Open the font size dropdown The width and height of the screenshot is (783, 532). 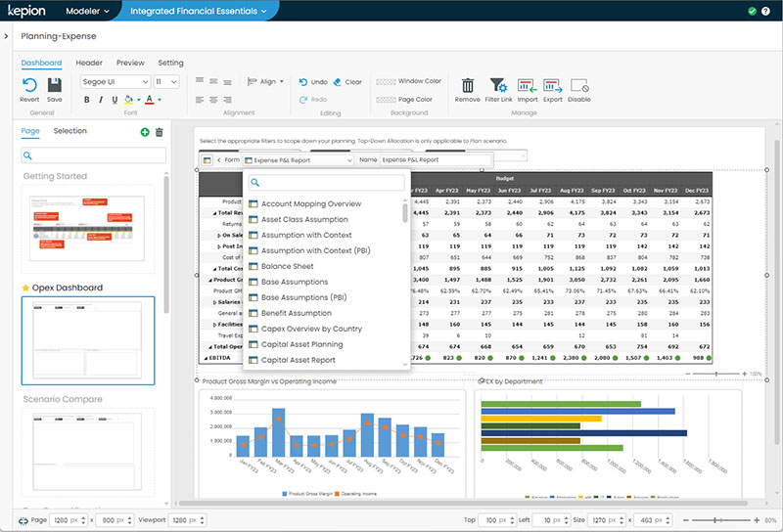pyautogui.click(x=166, y=82)
